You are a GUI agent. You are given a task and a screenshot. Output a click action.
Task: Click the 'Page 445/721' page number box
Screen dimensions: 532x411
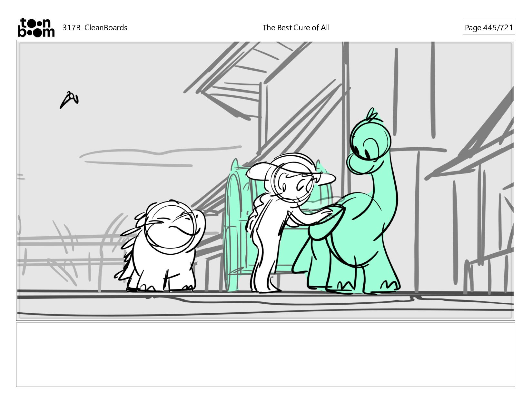pyautogui.click(x=488, y=28)
